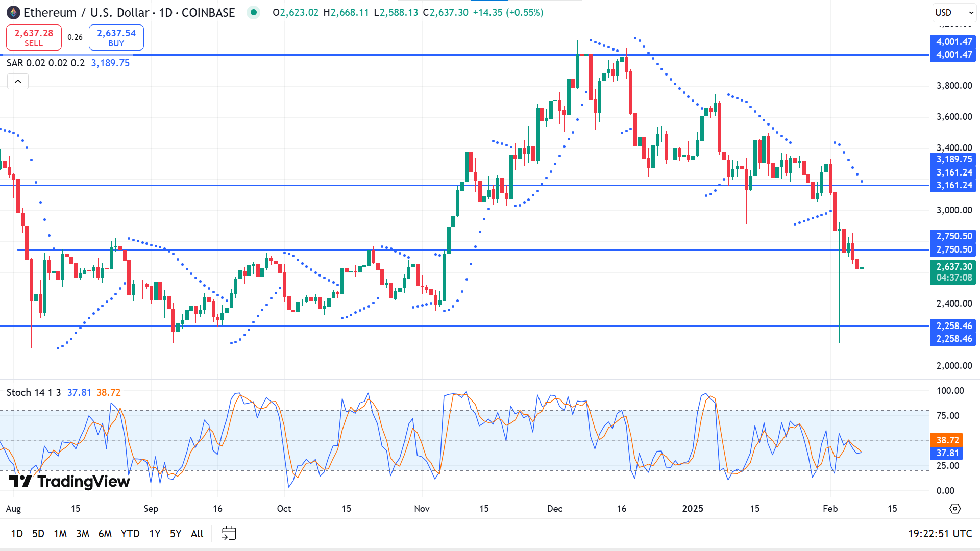The height and width of the screenshot is (551, 980).
Task: Select the All time range
Action: [197, 534]
